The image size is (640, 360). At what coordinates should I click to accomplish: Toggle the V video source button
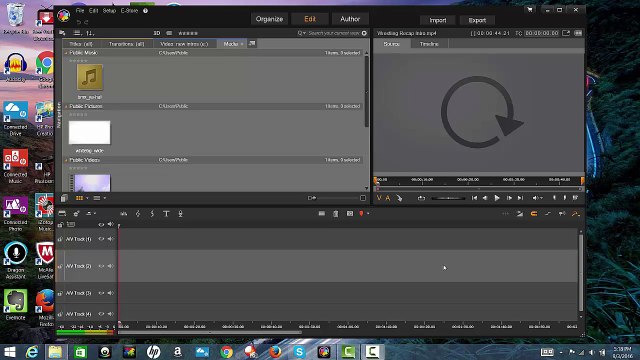[x=379, y=198]
